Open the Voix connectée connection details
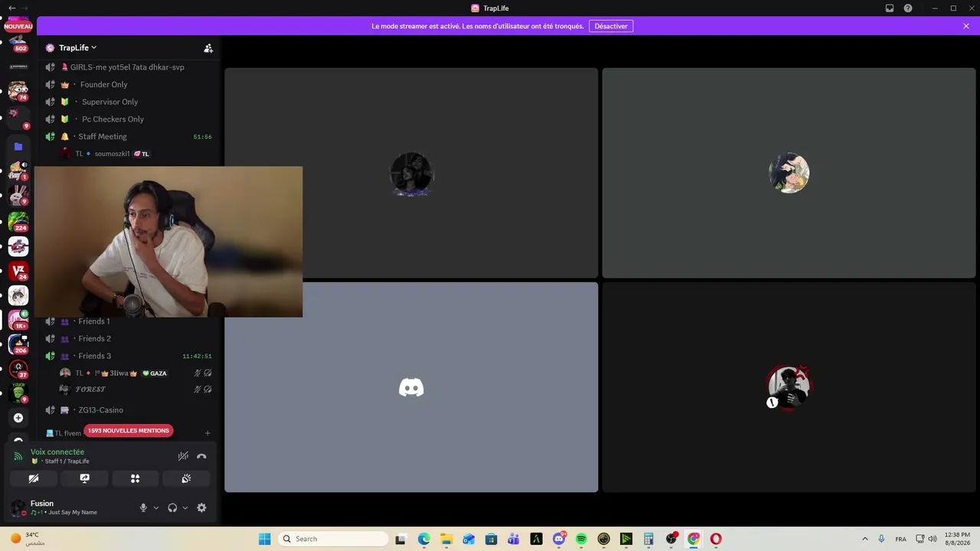This screenshot has height=551, width=980. 57,452
